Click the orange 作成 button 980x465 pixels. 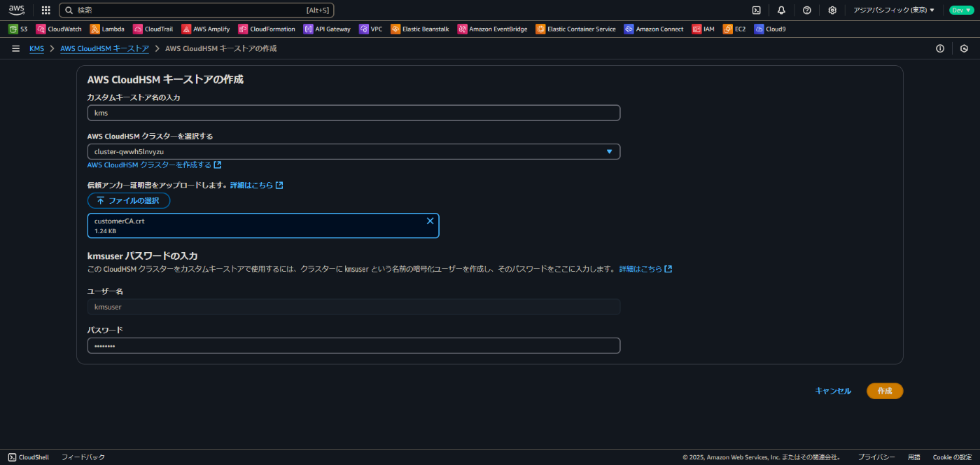885,391
